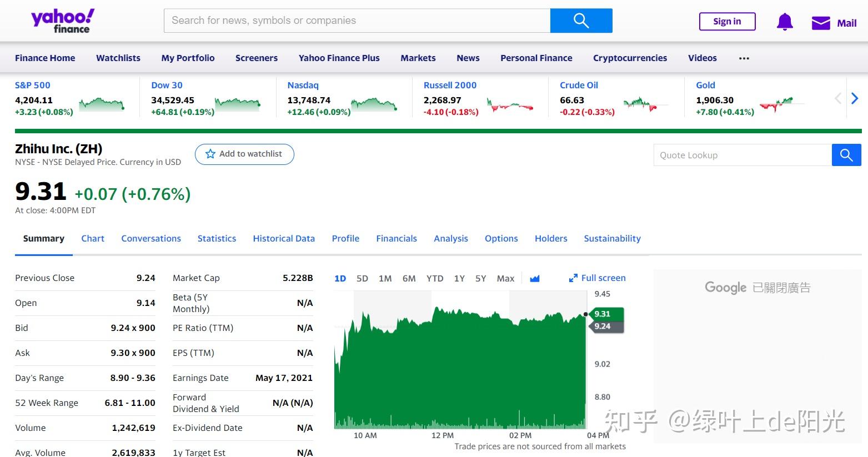
Task: Click the Earnings Date value May 17, 2021
Action: (x=284, y=378)
